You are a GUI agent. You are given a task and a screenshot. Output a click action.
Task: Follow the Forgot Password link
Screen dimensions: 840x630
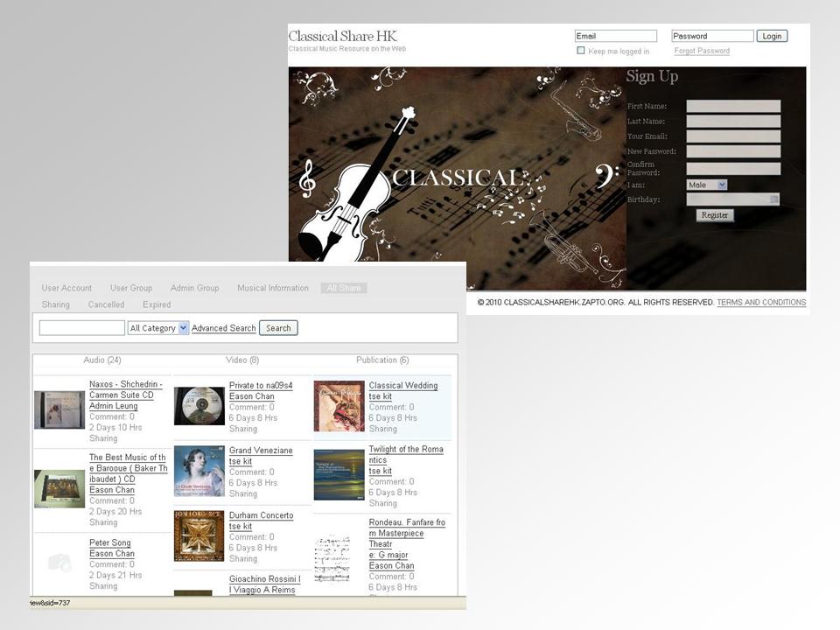(702, 51)
